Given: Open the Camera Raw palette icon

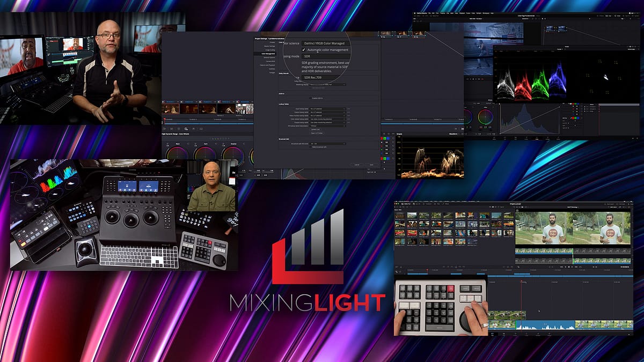Looking at the screenshot, I should (165, 129).
